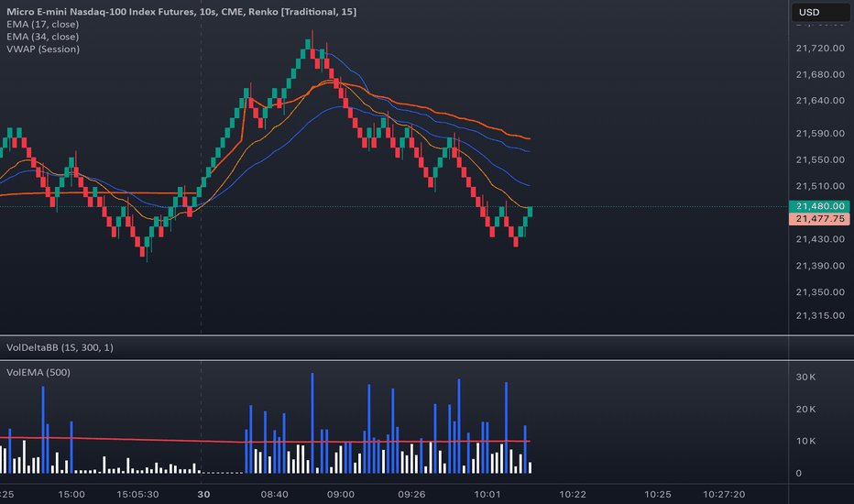Select the EMA (17, close) indicator legend
This screenshot has width=854, height=504.
tap(42, 24)
